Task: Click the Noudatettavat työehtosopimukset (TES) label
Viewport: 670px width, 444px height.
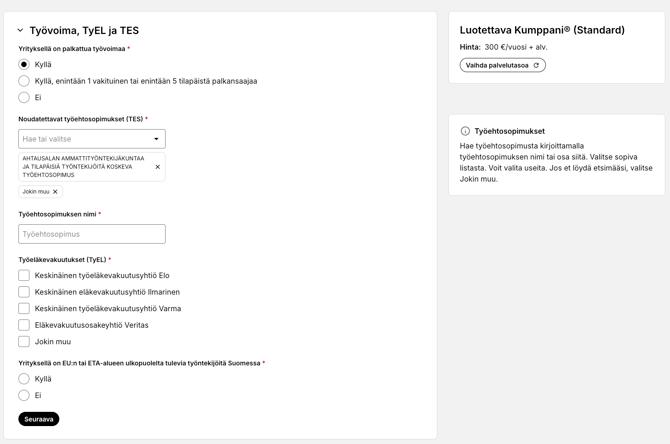Action: pyautogui.click(x=81, y=119)
